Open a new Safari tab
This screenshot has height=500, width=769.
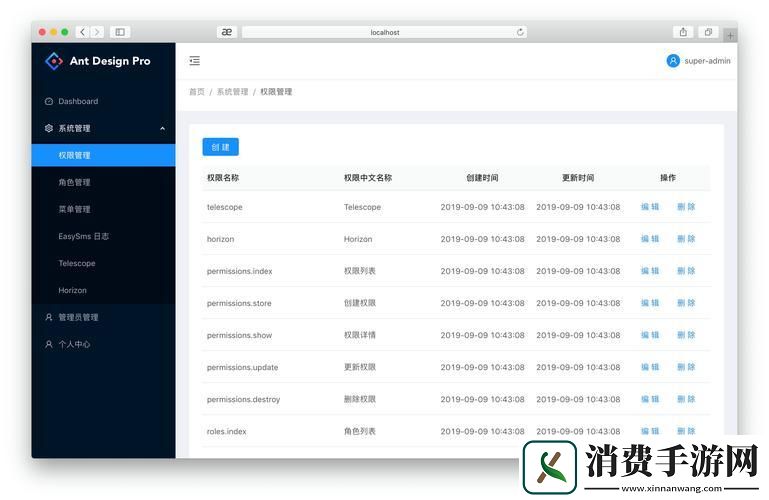730,35
